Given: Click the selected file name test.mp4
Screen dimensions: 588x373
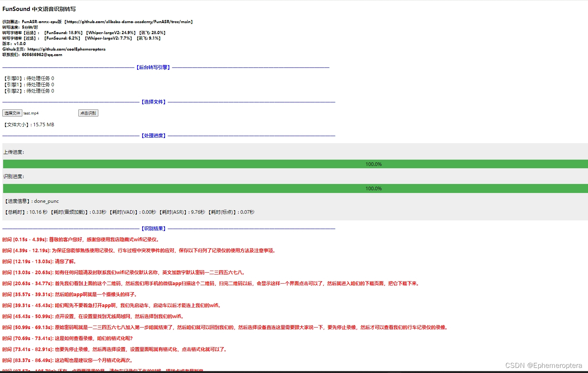Looking at the screenshot, I should click(31, 113).
